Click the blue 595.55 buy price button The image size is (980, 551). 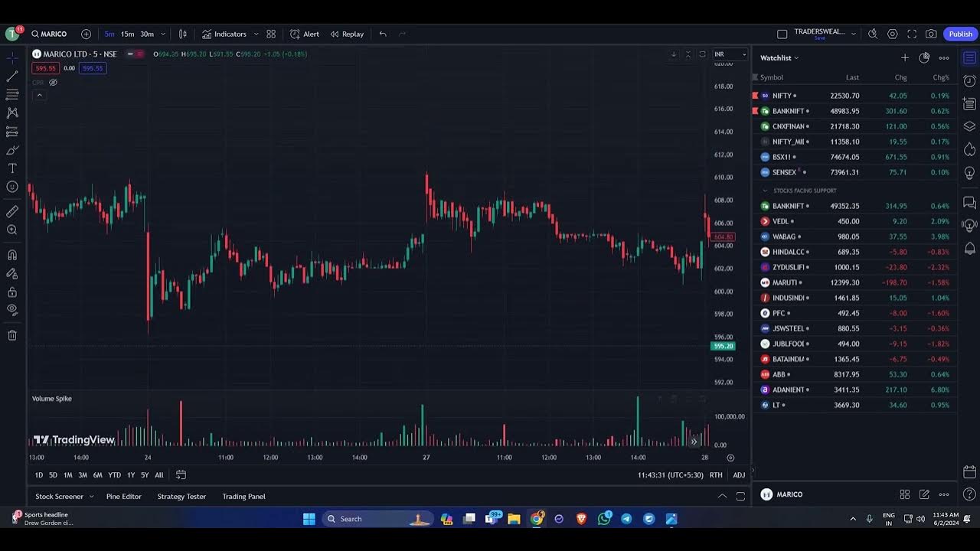[x=92, y=68]
